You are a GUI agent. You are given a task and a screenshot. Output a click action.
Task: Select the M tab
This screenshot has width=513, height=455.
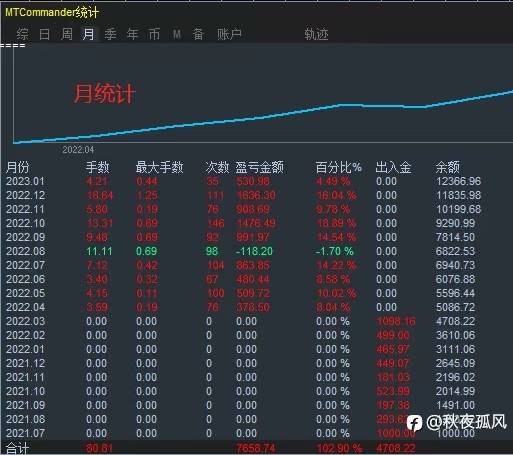177,34
